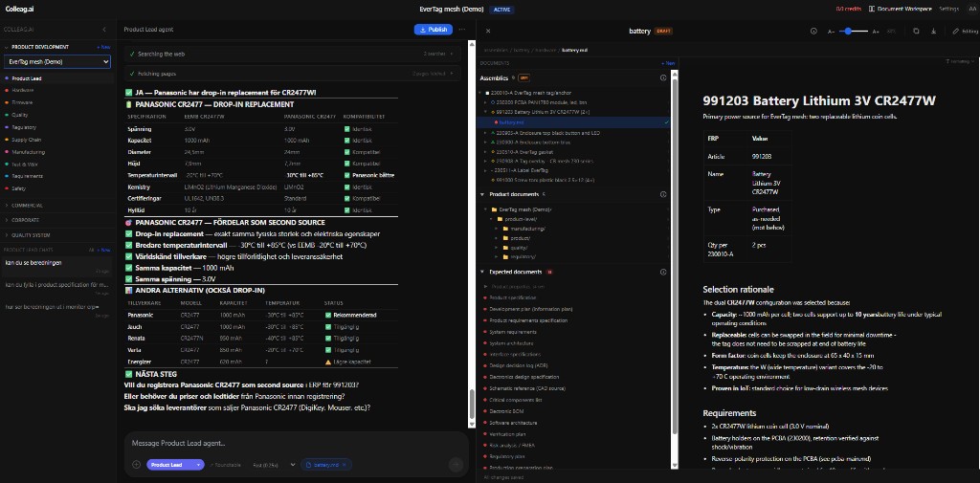Collapse the Product documents section
The image size is (980, 483).
(x=482, y=194)
